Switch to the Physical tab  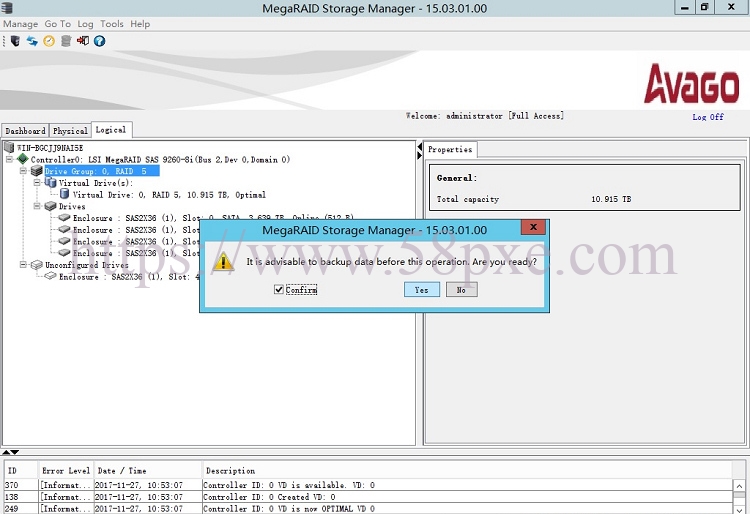(x=70, y=131)
